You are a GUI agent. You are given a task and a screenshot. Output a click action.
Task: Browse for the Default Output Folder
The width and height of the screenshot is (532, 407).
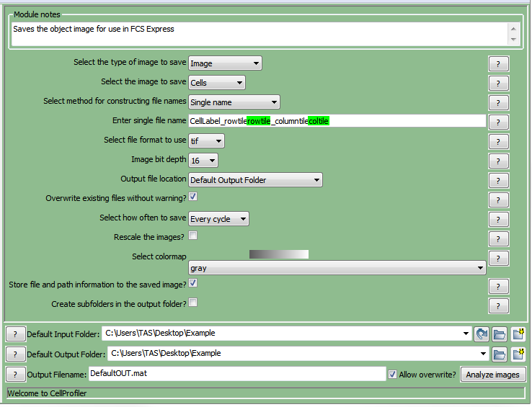pyautogui.click(x=500, y=354)
